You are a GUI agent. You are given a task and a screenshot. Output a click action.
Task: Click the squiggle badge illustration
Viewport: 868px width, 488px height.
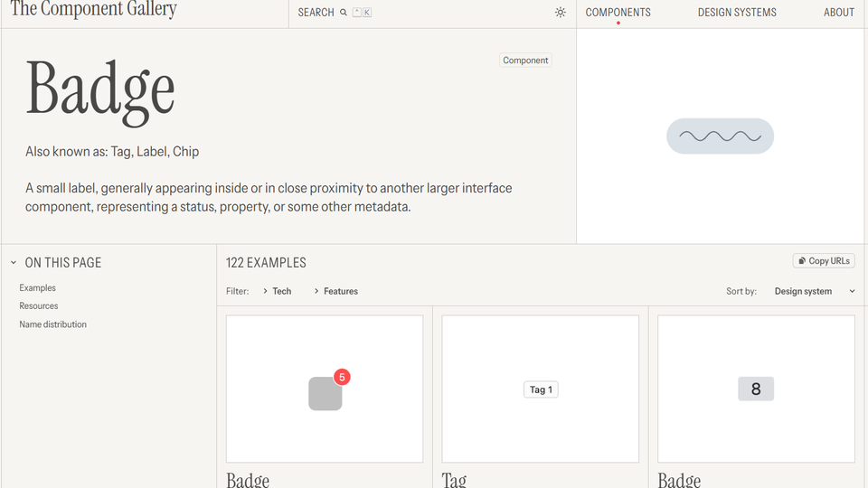720,136
